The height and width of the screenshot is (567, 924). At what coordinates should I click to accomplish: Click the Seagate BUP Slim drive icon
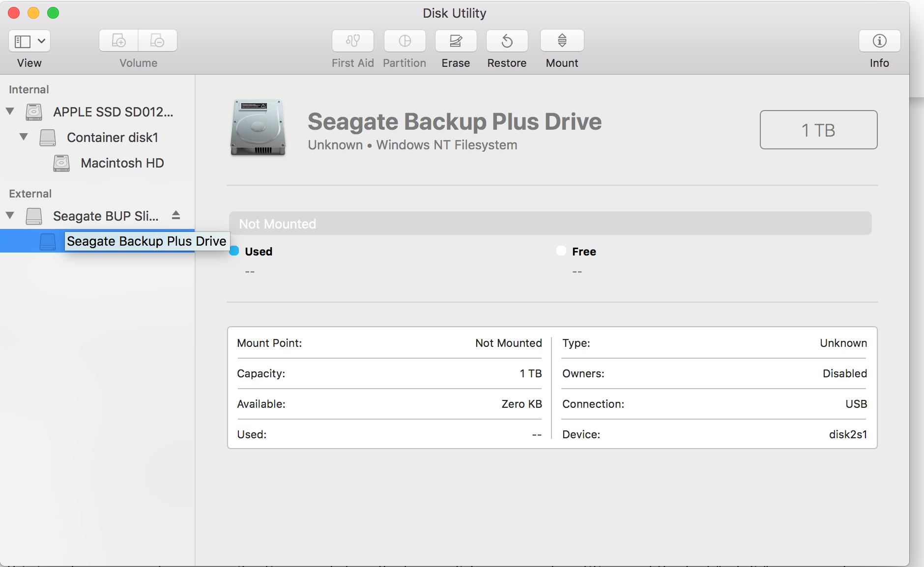(34, 216)
